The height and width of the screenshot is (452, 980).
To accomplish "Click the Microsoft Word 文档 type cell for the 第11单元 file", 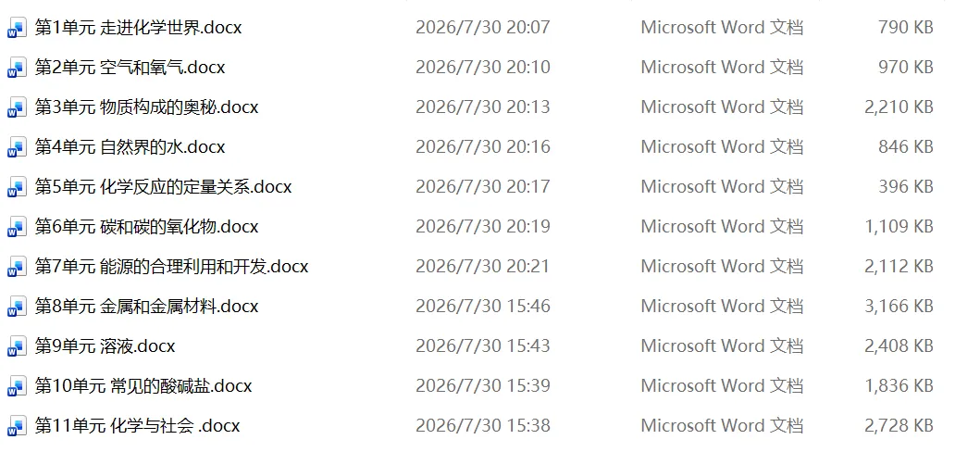I will [722, 426].
